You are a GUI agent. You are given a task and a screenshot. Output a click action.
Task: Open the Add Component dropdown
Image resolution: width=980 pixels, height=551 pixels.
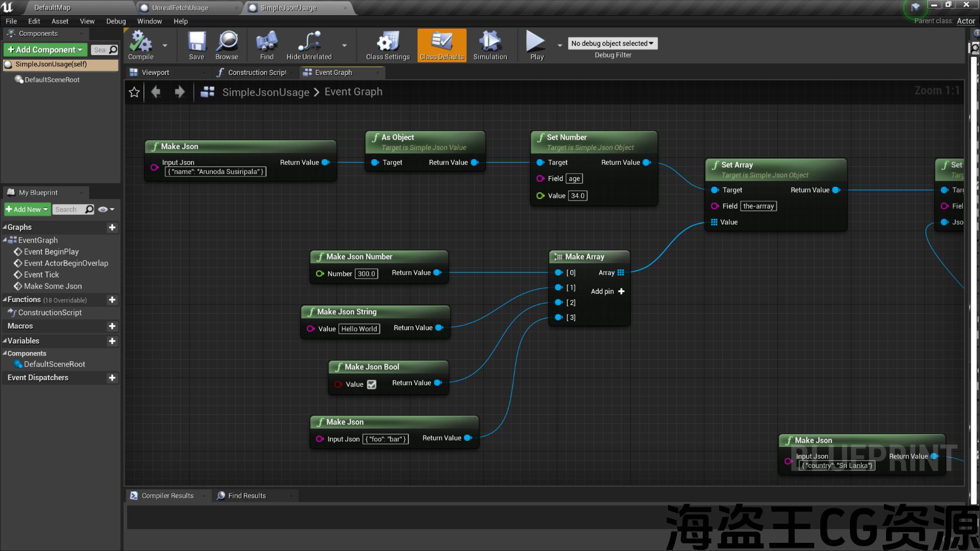(45, 49)
